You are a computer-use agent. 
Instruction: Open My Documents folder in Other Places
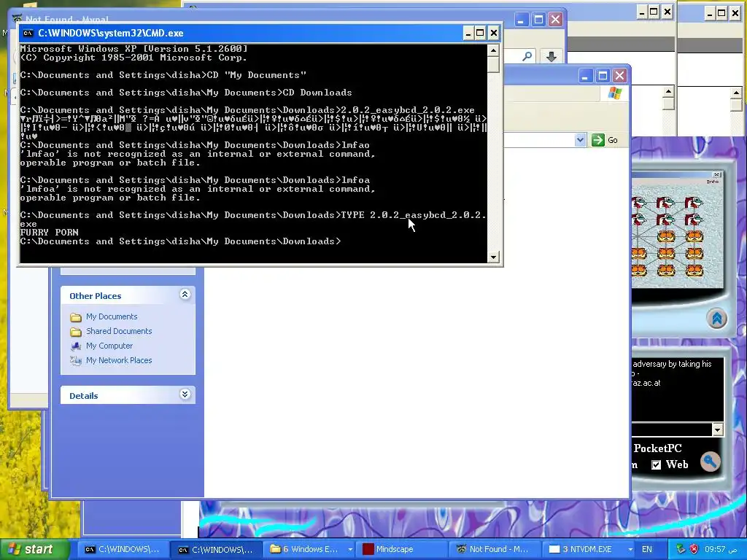(x=112, y=316)
